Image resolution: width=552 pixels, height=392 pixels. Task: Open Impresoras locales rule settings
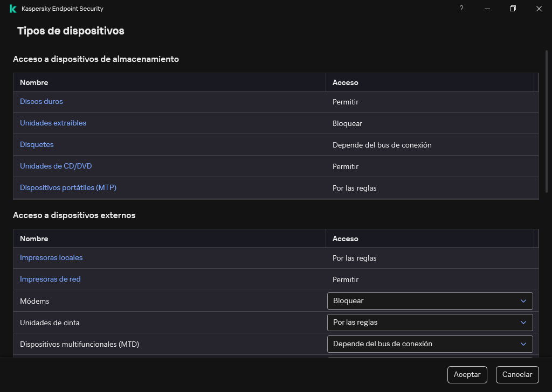point(51,257)
